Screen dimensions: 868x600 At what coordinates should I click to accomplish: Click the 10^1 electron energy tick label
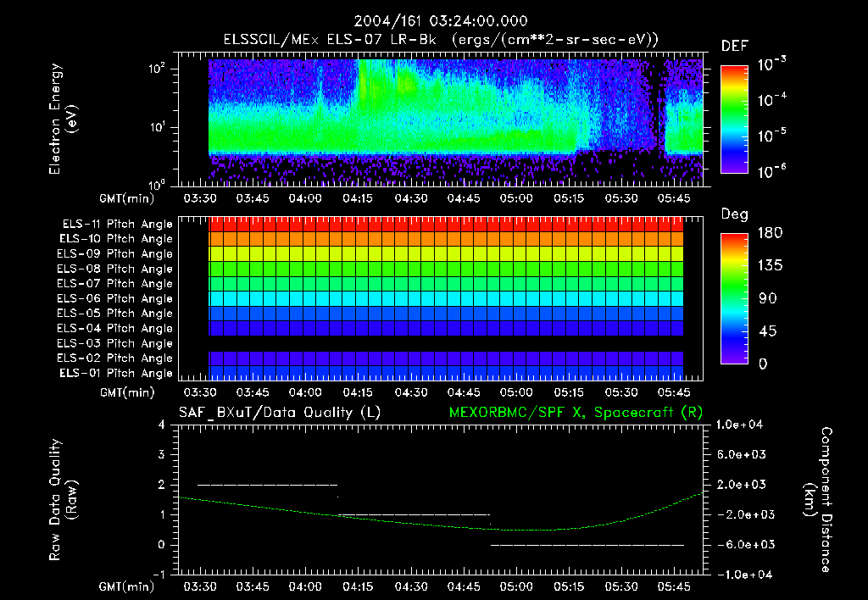click(158, 127)
